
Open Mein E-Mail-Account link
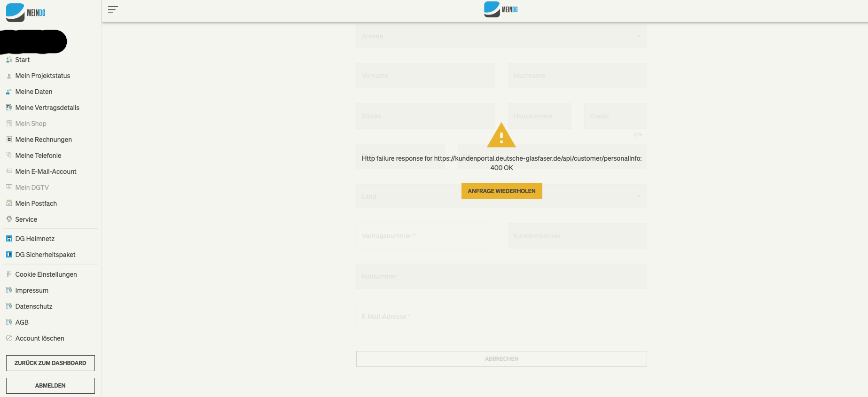coord(46,171)
